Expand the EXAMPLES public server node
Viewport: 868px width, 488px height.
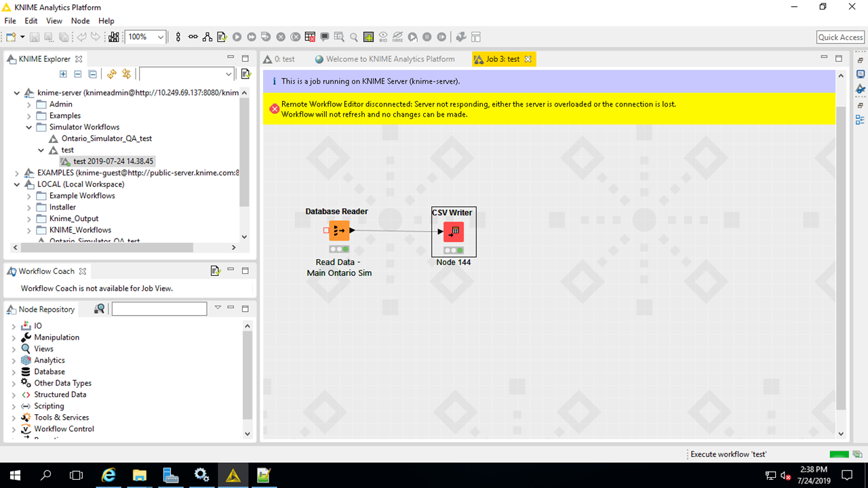[x=17, y=173]
